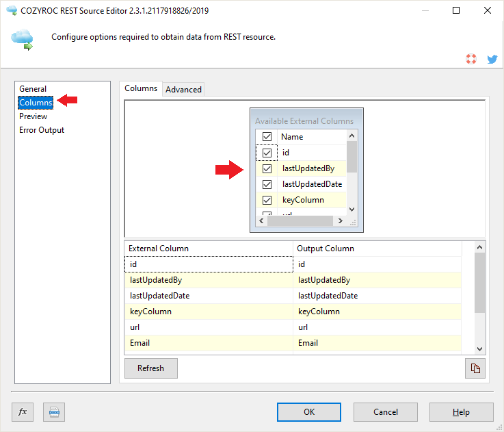Viewport: 504px width, 432px height.
Task: Uncheck the lastUpdatedBy column checkbox
Action: pyautogui.click(x=267, y=168)
